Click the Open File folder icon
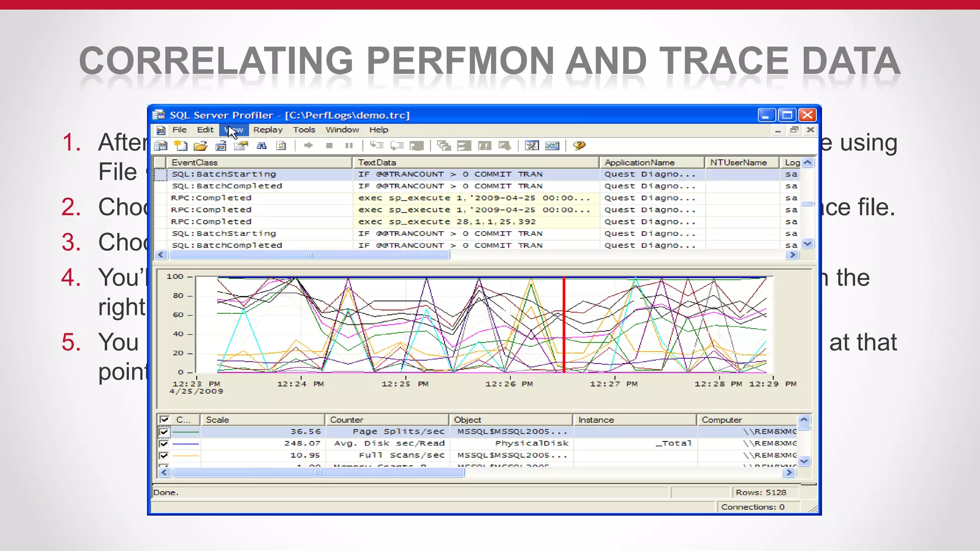The height and width of the screenshot is (551, 980). (200, 146)
